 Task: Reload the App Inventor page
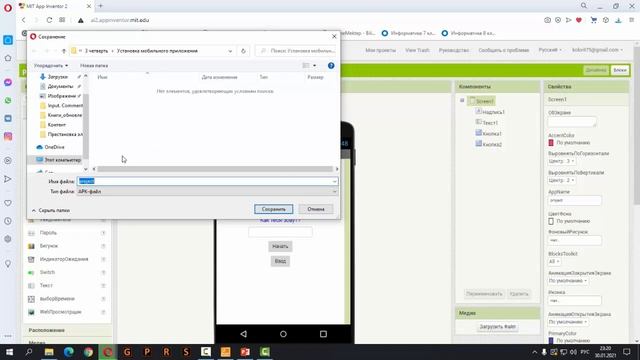tap(49, 20)
